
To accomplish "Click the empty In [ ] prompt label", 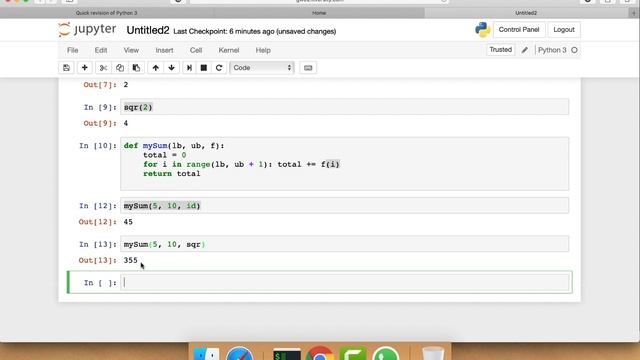I will (100, 283).
